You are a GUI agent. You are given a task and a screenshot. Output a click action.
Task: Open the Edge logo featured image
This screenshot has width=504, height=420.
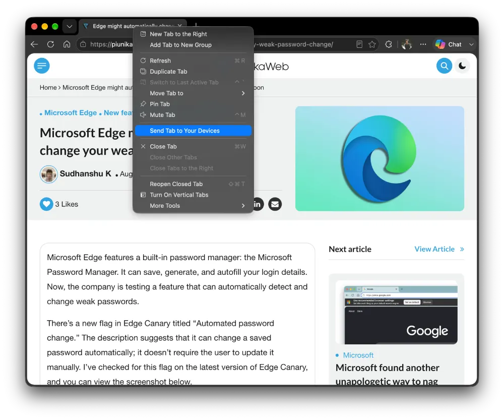(380, 158)
